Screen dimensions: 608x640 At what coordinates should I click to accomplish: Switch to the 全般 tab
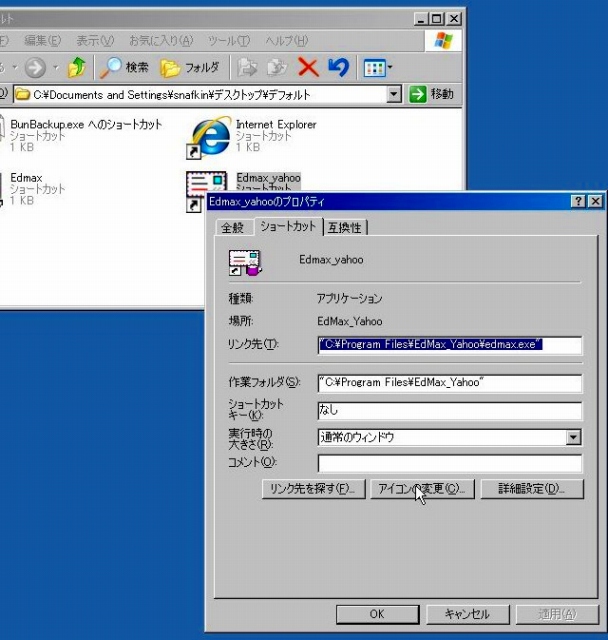(x=232, y=227)
